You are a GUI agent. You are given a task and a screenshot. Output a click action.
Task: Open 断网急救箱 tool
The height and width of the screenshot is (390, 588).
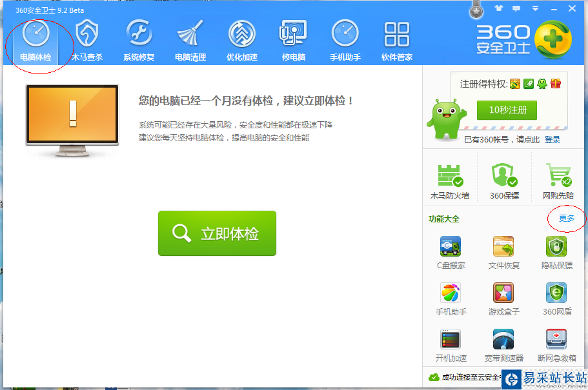click(x=557, y=346)
